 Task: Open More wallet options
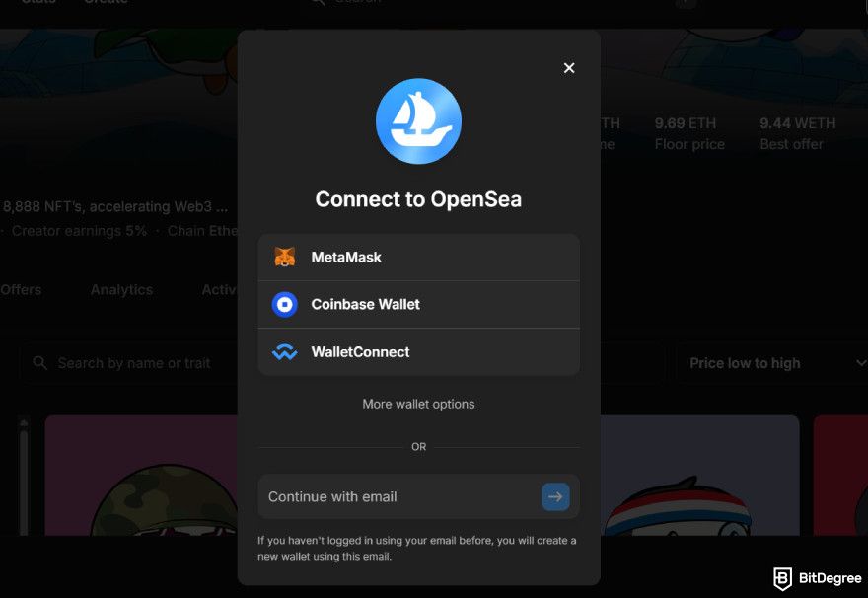[418, 405]
